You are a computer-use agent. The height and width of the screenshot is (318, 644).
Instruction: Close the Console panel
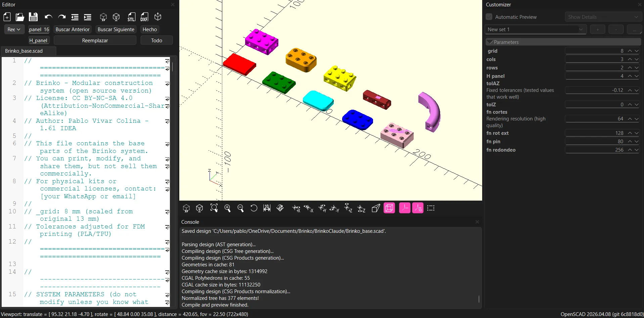pyautogui.click(x=477, y=222)
